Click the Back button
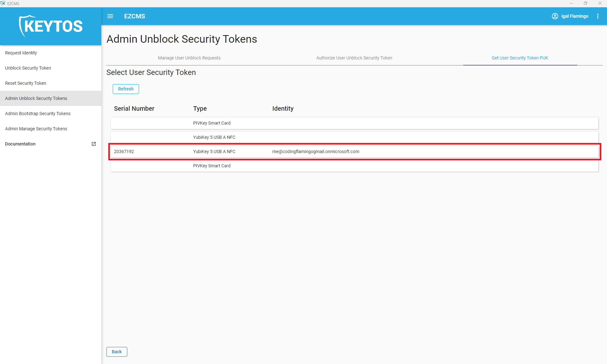Viewport: 607px width, 364px height. pyautogui.click(x=117, y=352)
